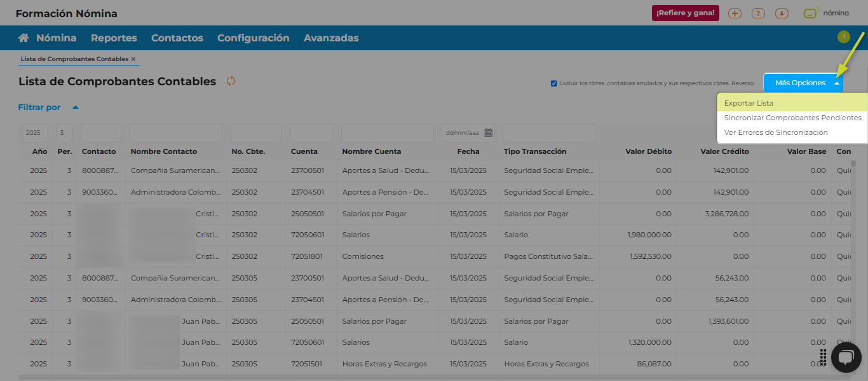Click the plus icon in top header
868x381 pixels.
coord(735,13)
